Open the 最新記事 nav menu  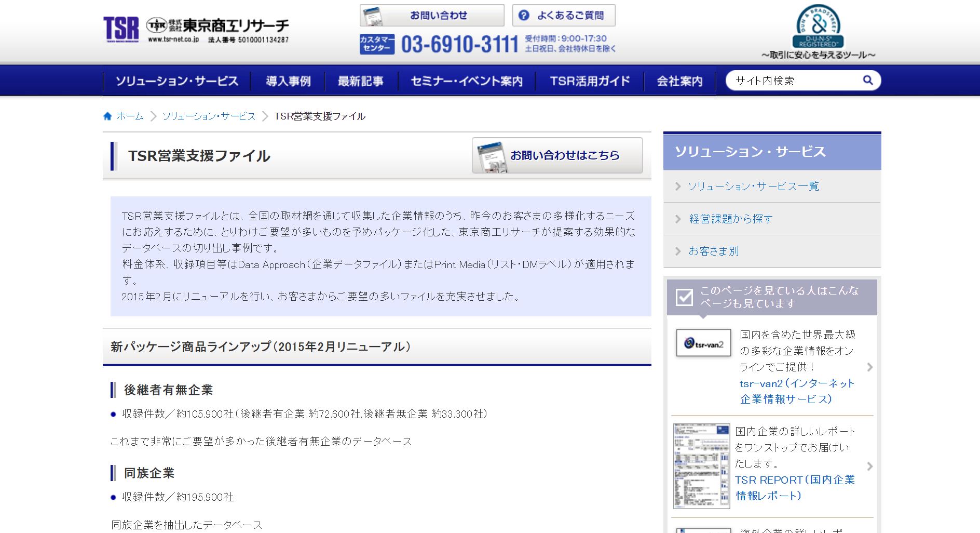click(361, 81)
